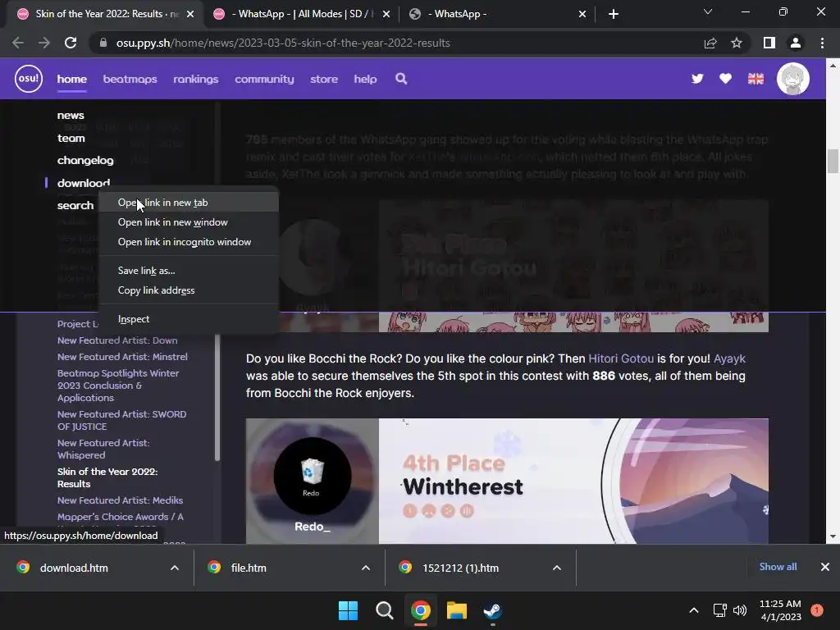Screen dimensions: 840x630
Task: Click the network display tray icon
Action: pyautogui.click(x=719, y=610)
